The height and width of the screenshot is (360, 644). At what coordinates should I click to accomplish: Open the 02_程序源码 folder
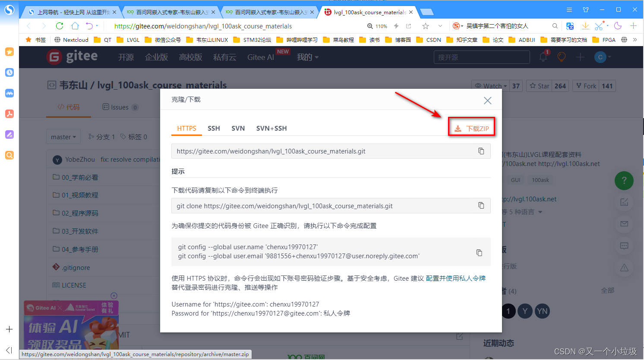79,213
